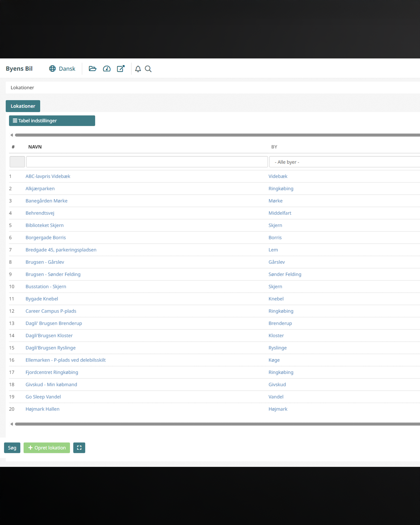Open ABC-lavpris Videbæk location link
This screenshot has width=420, height=525.
tap(48, 176)
